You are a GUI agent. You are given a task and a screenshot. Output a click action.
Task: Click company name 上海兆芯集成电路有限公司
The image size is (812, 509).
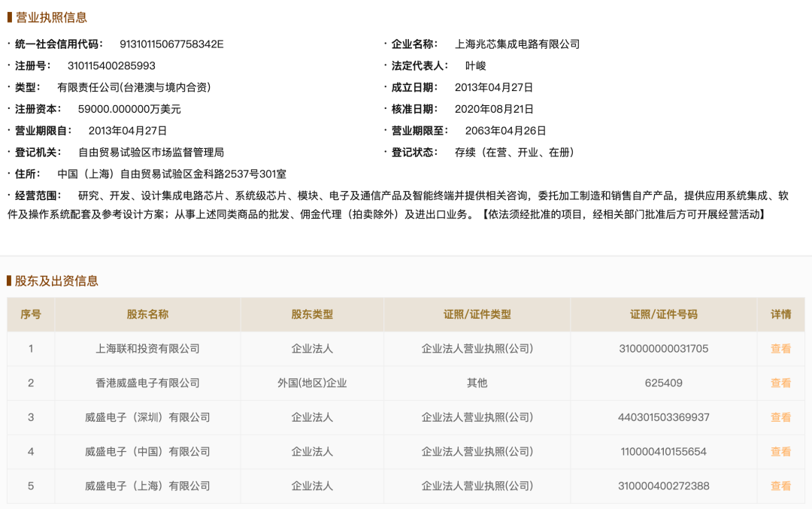click(x=517, y=44)
